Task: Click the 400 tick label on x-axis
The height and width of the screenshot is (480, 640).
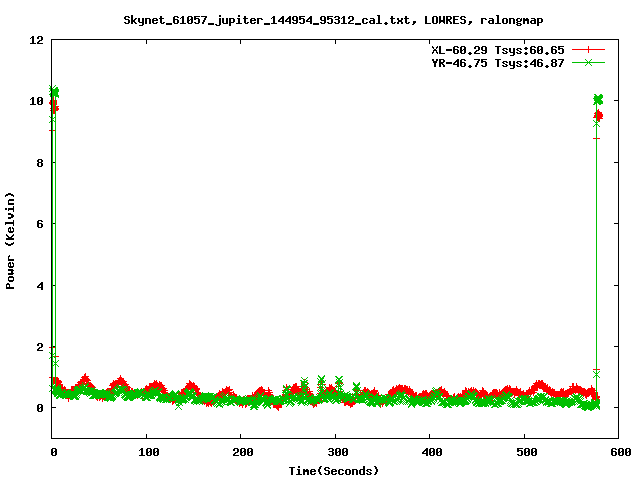Action: (x=430, y=453)
